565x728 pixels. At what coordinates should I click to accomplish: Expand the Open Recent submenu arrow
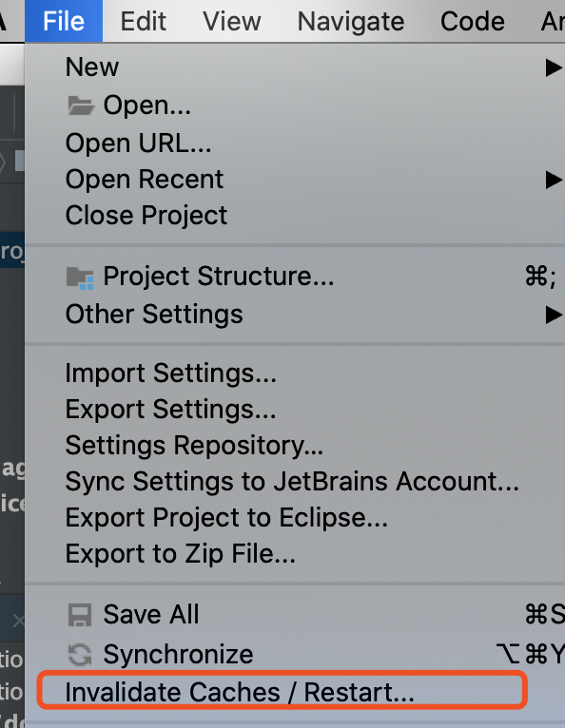coord(554,180)
